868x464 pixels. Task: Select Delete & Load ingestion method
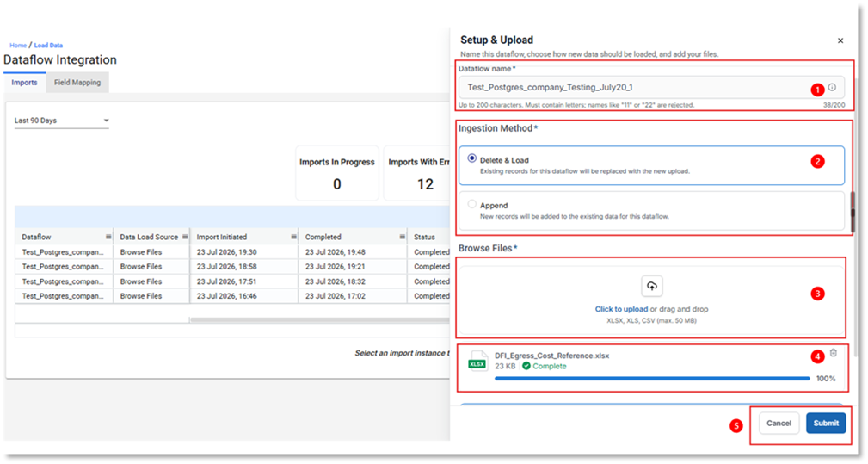(471, 158)
